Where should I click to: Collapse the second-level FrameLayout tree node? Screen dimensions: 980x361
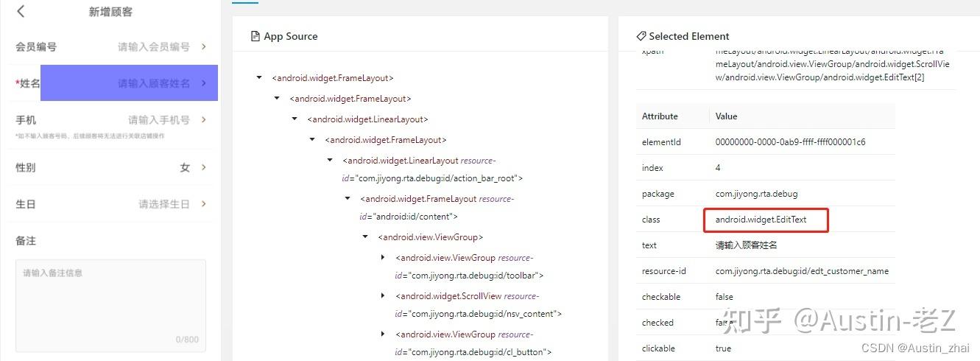(x=277, y=98)
